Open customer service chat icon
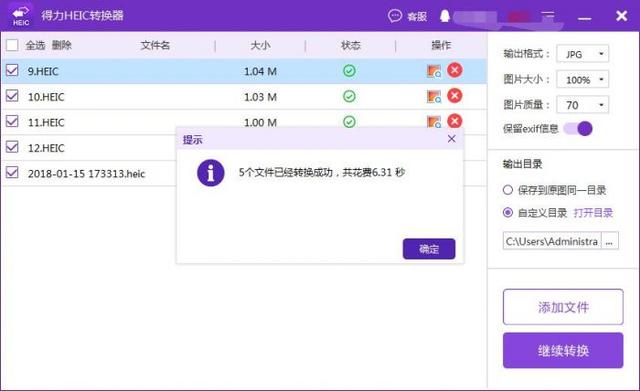Image resolution: width=640 pixels, height=391 pixels. pos(394,16)
